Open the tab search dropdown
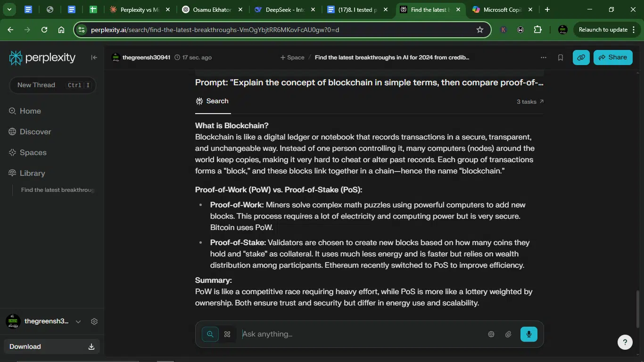The width and height of the screenshot is (644, 362). (x=9, y=9)
